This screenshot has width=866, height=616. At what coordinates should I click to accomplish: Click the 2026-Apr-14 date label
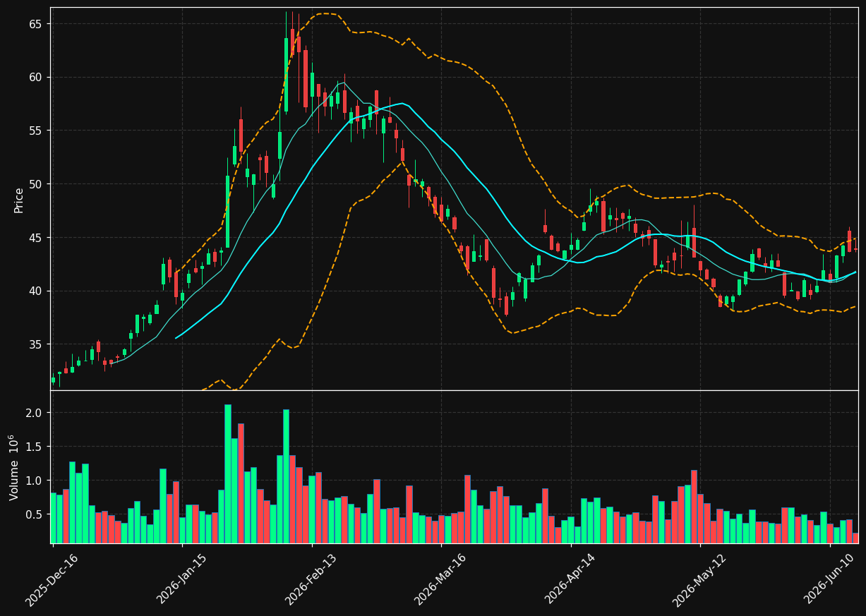click(570, 580)
